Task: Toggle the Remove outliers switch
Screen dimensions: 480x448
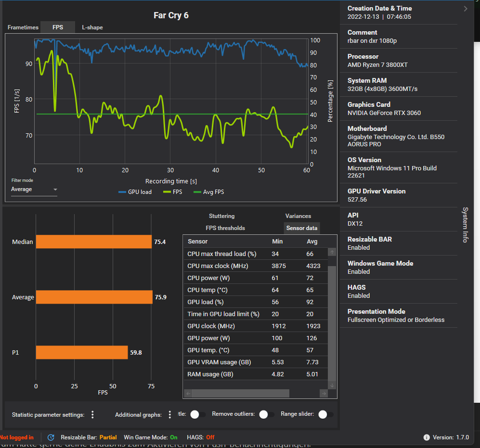Action: (x=266, y=414)
